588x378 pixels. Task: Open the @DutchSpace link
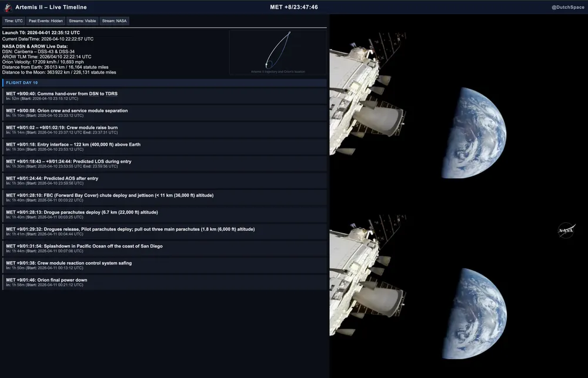567,7
